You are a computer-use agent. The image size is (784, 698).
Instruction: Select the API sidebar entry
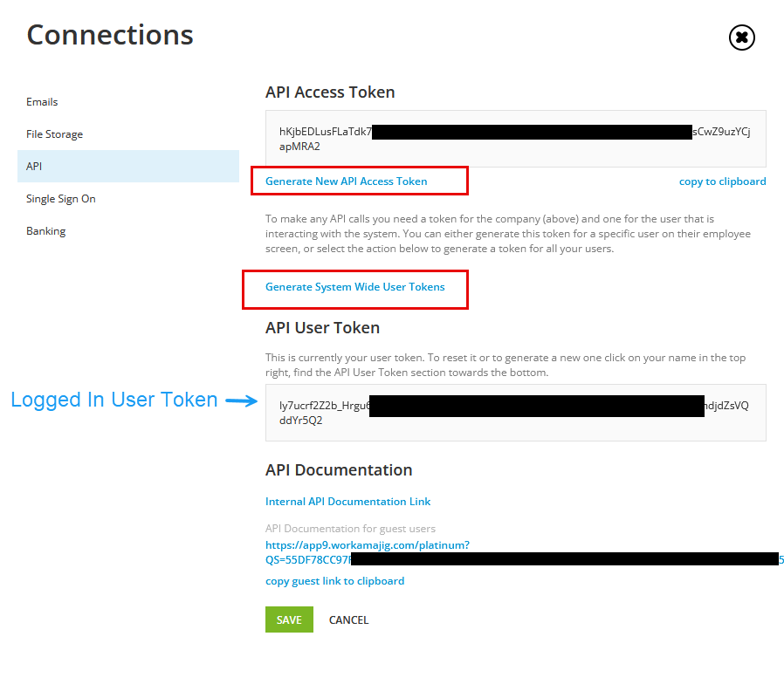pyautogui.click(x=35, y=166)
